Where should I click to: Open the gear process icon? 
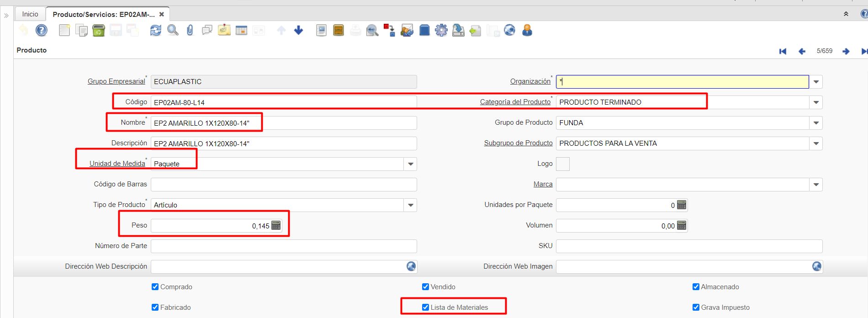441,31
